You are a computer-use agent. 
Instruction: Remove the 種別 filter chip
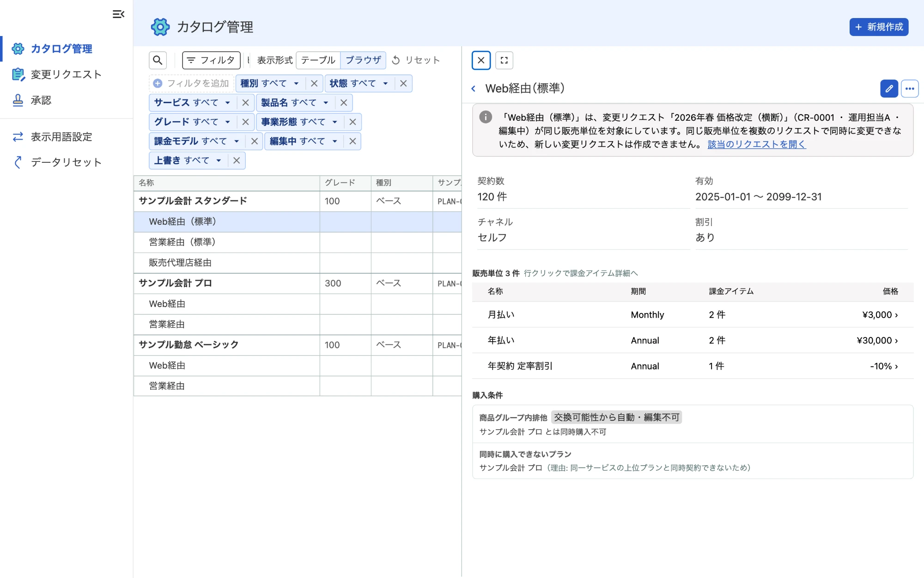[x=314, y=83]
